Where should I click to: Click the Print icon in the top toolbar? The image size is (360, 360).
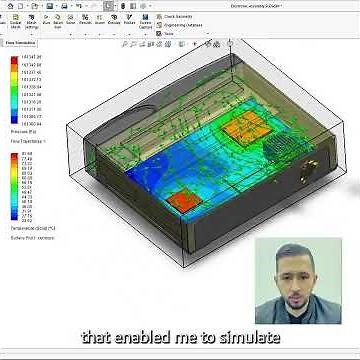pyautogui.click(x=64, y=6)
